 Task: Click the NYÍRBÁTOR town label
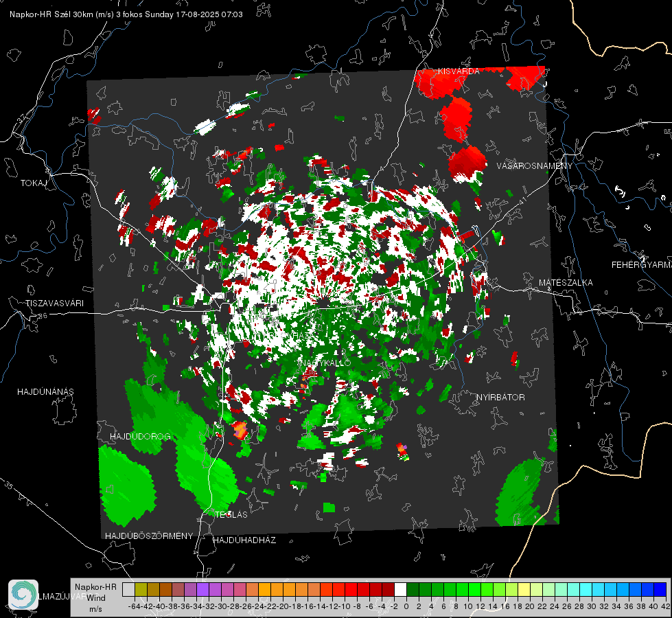(500, 398)
